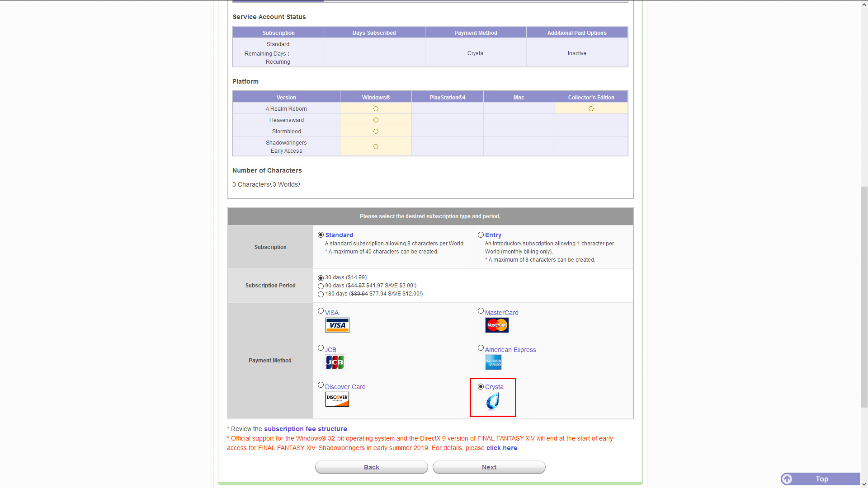
Task: Click the Days Subscribed column header
Action: point(374,33)
